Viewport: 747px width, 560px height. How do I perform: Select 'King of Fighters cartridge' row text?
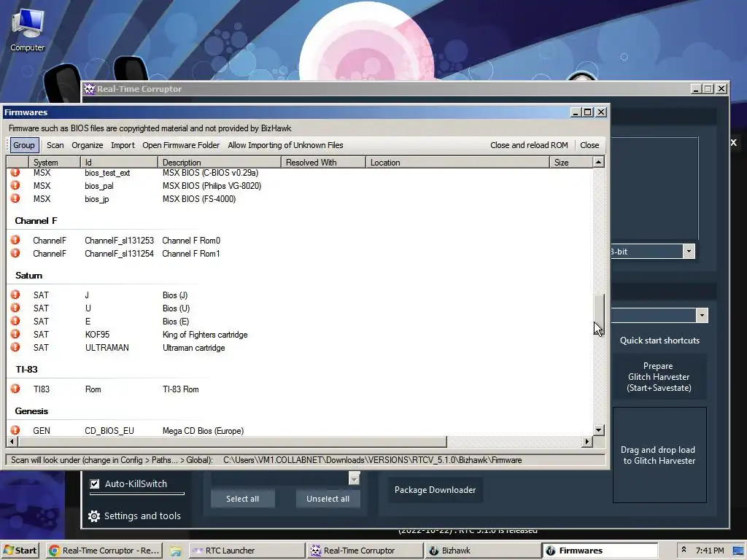pos(205,334)
